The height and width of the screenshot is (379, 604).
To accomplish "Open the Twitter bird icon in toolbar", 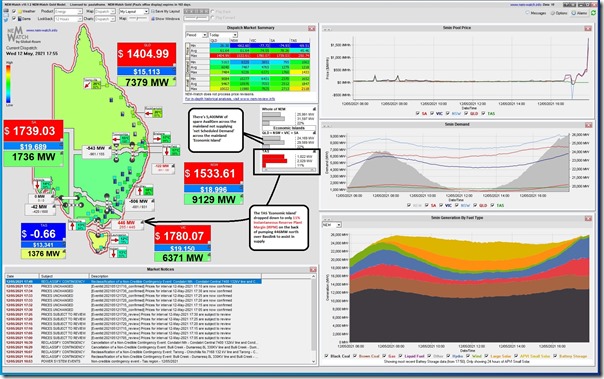I will (x=6, y=19).
